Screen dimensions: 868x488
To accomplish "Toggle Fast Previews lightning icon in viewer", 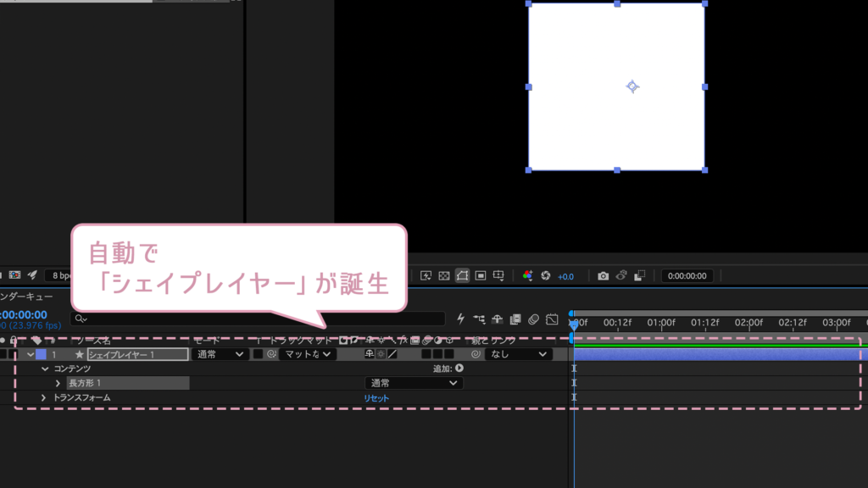I will tap(426, 275).
